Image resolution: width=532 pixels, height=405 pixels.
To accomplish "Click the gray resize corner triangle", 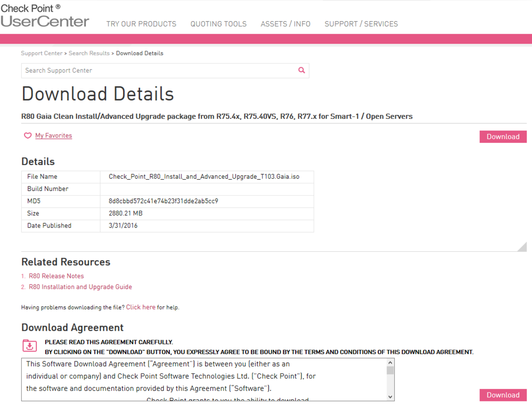I will point(523,247).
